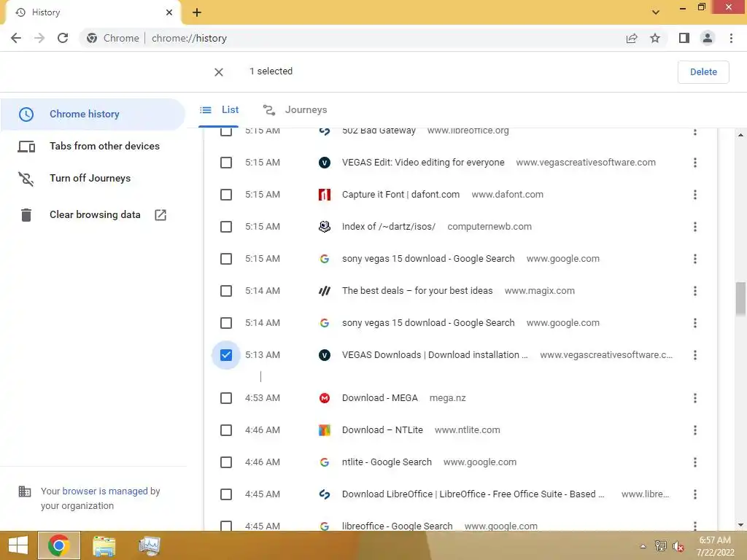Click the scrollbar down arrow
747x560 pixels.
(x=740, y=525)
